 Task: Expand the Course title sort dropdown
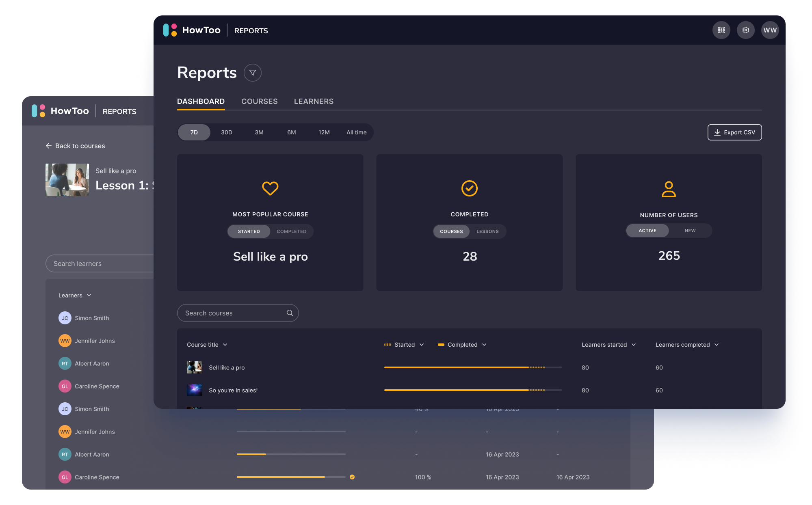coord(225,345)
